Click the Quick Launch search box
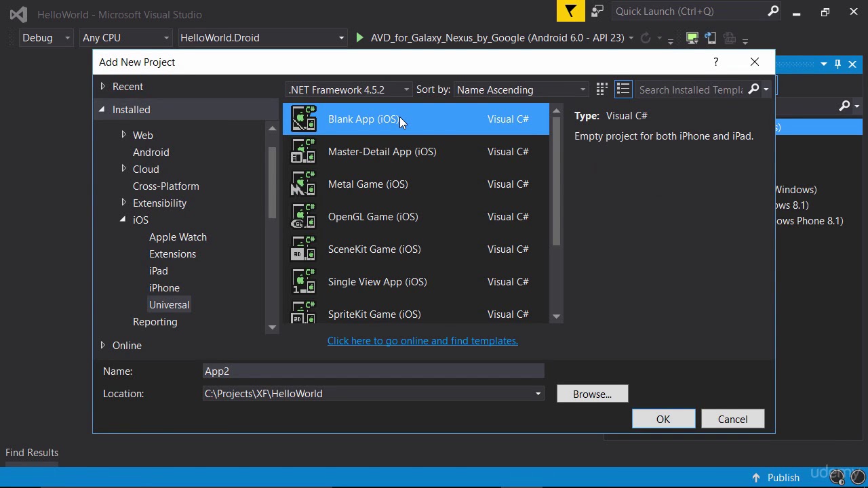868x488 pixels. [x=690, y=11]
